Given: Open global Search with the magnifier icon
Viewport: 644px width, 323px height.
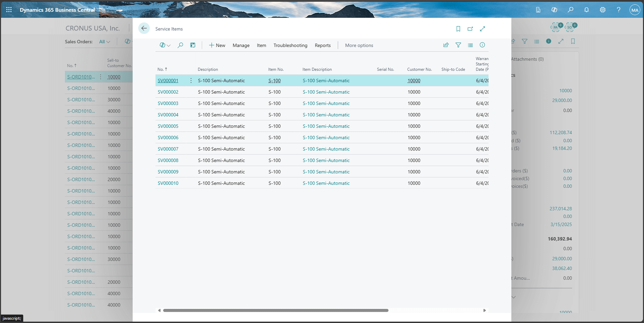Looking at the screenshot, I should click(571, 10).
